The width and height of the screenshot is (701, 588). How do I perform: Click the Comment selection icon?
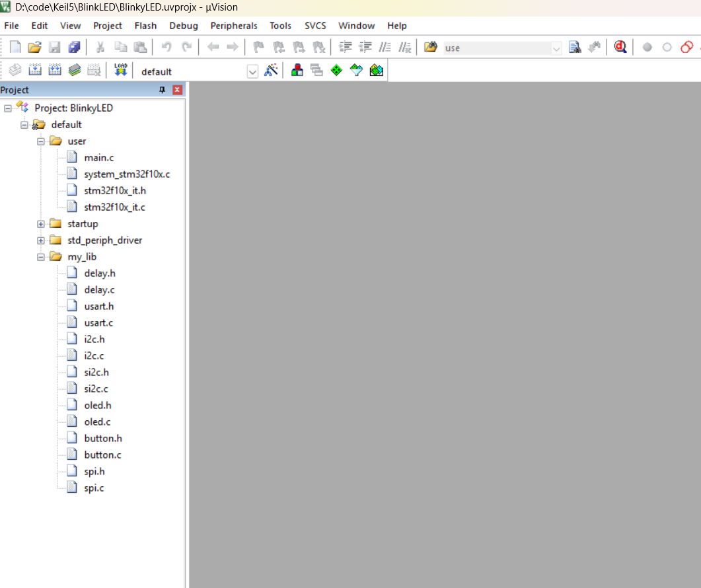click(385, 47)
